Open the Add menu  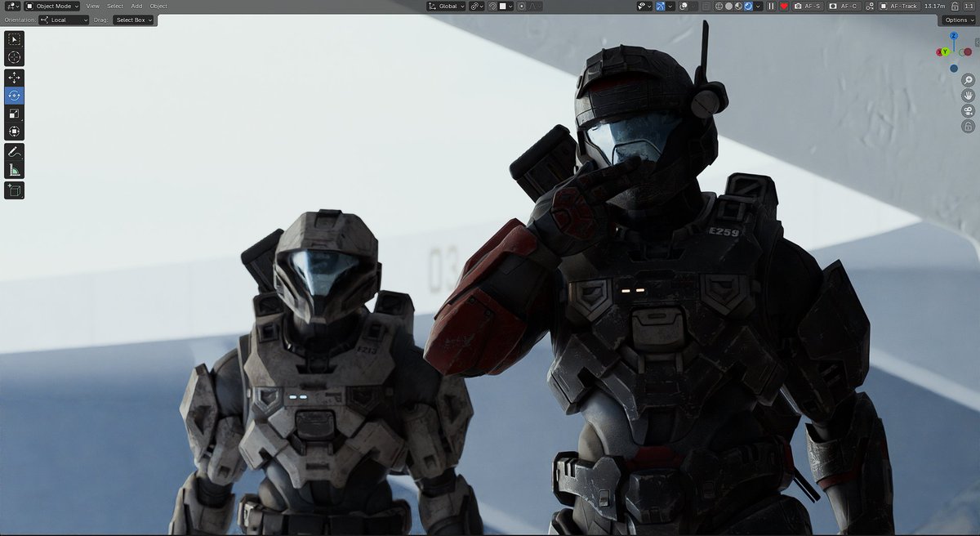click(136, 6)
